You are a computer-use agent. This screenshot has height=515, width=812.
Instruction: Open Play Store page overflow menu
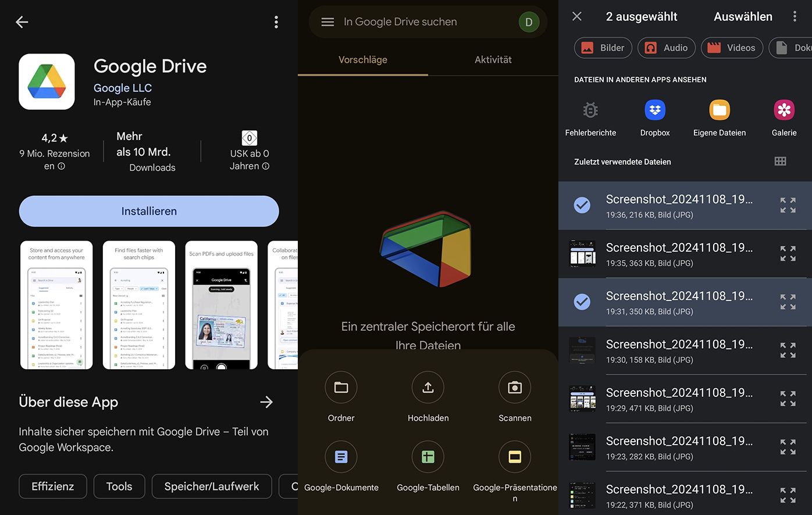pyautogui.click(x=276, y=22)
